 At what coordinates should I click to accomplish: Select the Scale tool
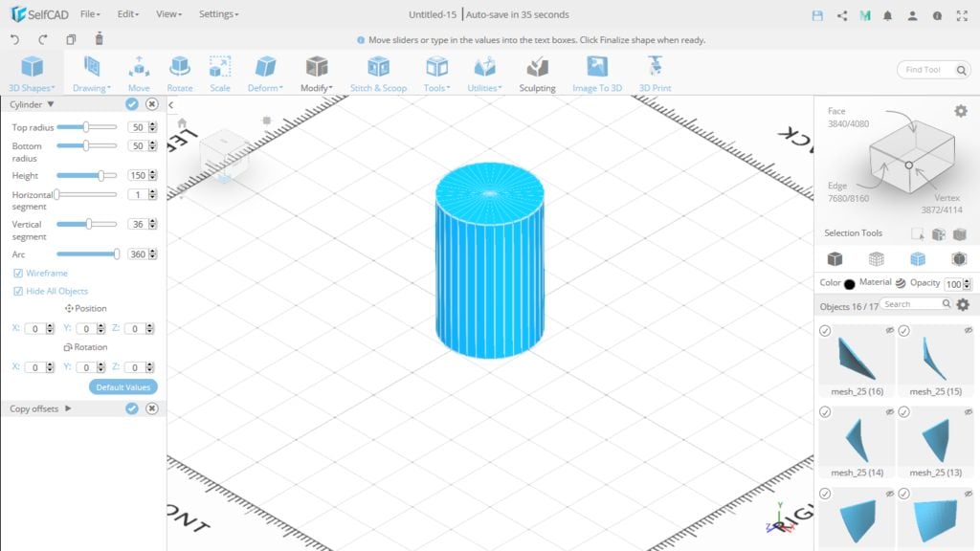click(220, 73)
